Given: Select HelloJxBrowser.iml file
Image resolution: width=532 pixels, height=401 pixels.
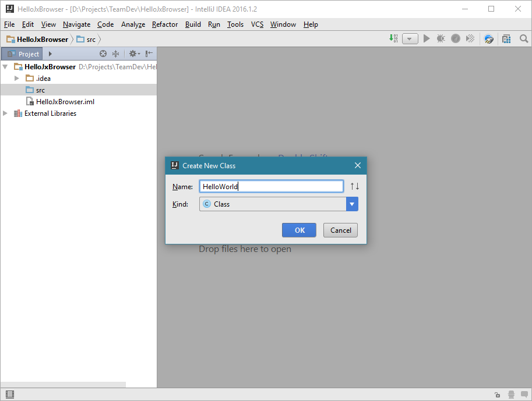Looking at the screenshot, I should (x=61, y=102).
